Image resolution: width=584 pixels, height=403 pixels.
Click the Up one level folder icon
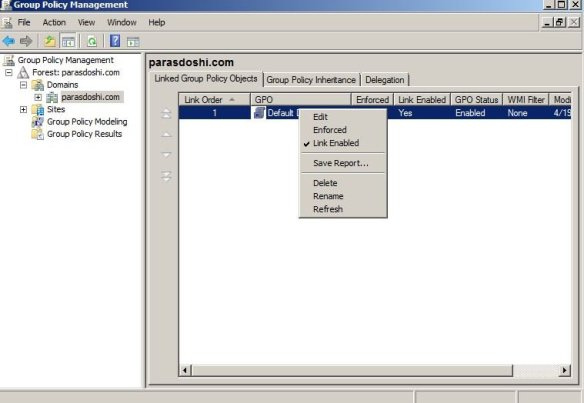(x=50, y=41)
